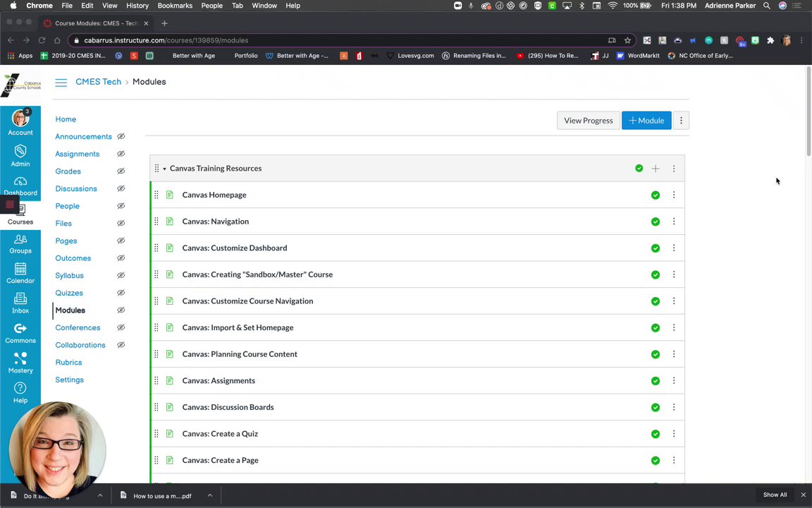Open the Admin shield icon
Image resolution: width=812 pixels, height=508 pixels.
coord(20,155)
